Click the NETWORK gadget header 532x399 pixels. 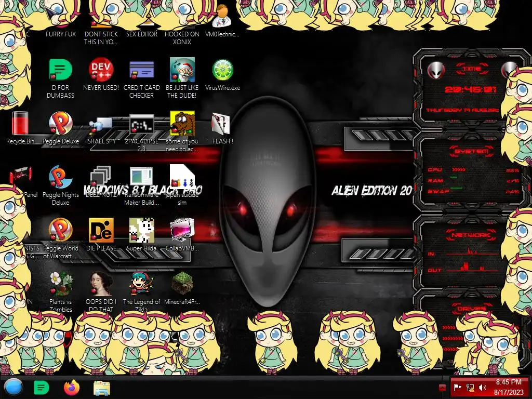click(471, 235)
